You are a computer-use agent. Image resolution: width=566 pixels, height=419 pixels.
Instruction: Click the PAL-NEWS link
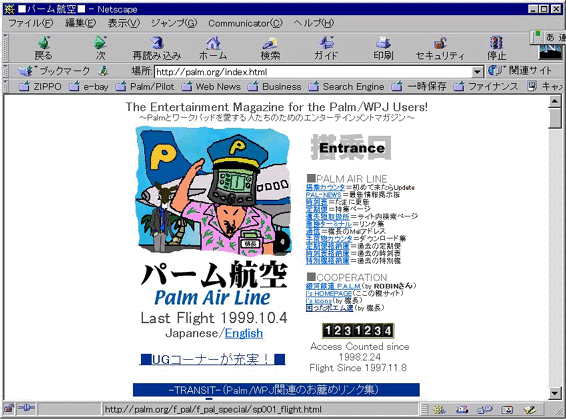click(323, 195)
